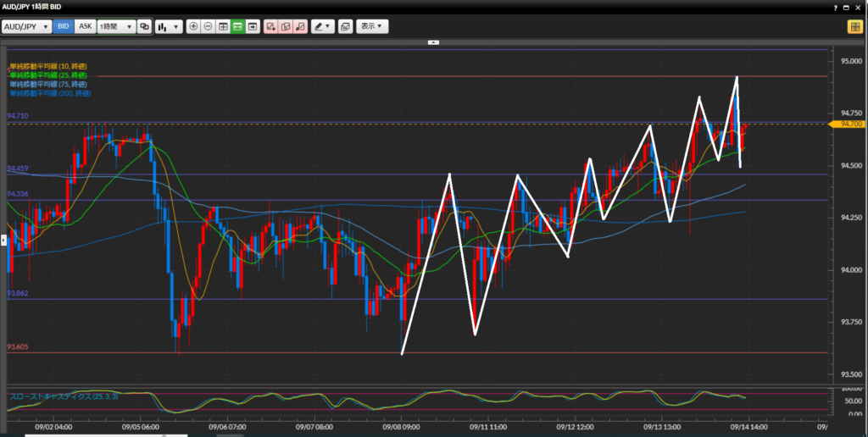This screenshot has width=868, height=437.
Task: Expand the candlestick chart type dropdown
Action: [x=169, y=26]
